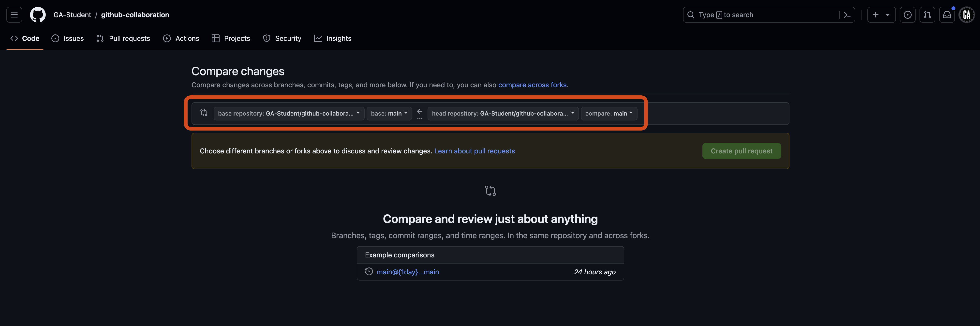Open the main@{1day}...main example comparison
The width and height of the screenshot is (980, 326).
(407, 272)
